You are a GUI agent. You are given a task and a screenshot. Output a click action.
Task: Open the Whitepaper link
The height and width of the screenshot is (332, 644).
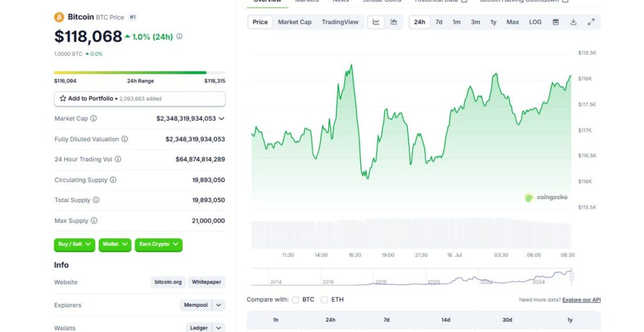pyautogui.click(x=206, y=282)
